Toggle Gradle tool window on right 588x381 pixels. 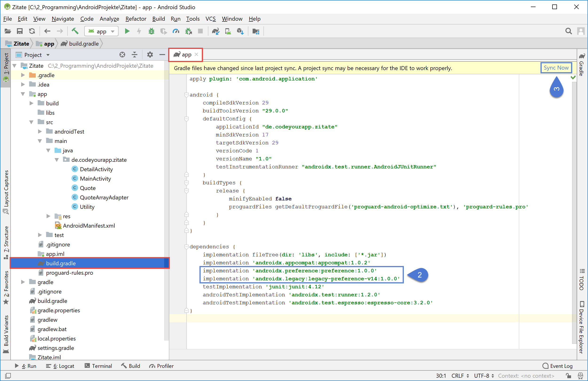point(582,65)
